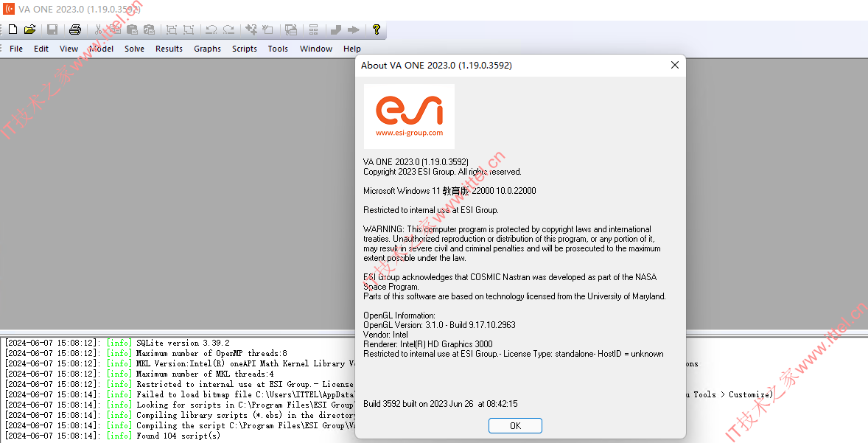
Task: Select the rectangular zoom selection icon
Action: [x=171, y=30]
